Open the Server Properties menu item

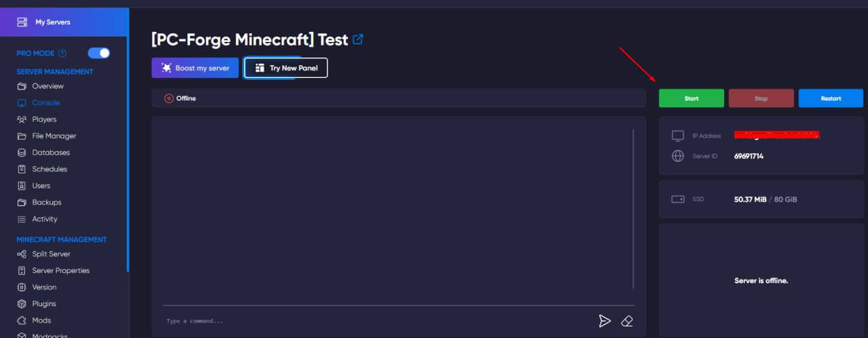click(x=60, y=270)
